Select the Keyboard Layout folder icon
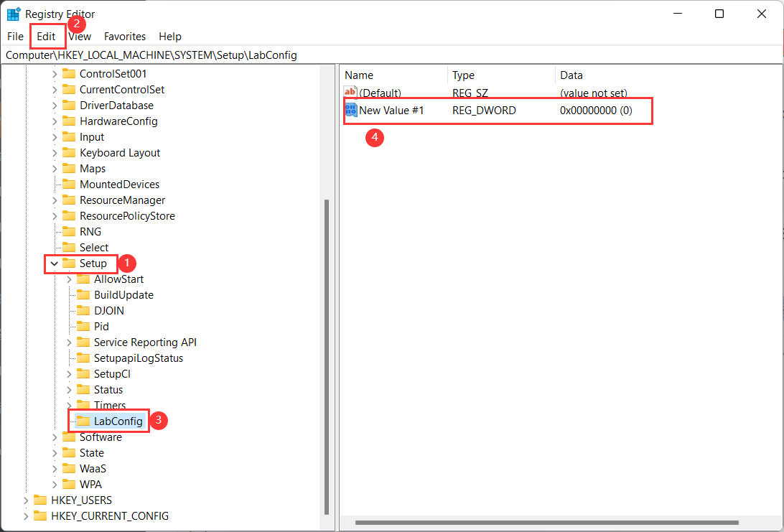Image resolution: width=784 pixels, height=532 pixels. (68, 152)
